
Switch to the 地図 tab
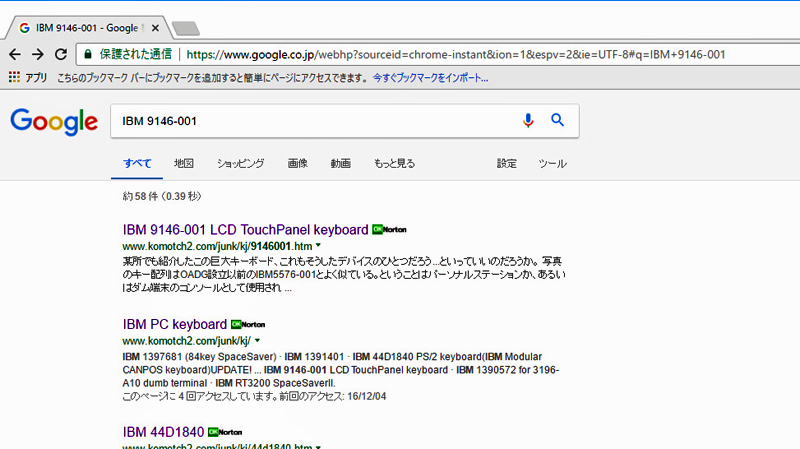tap(184, 163)
